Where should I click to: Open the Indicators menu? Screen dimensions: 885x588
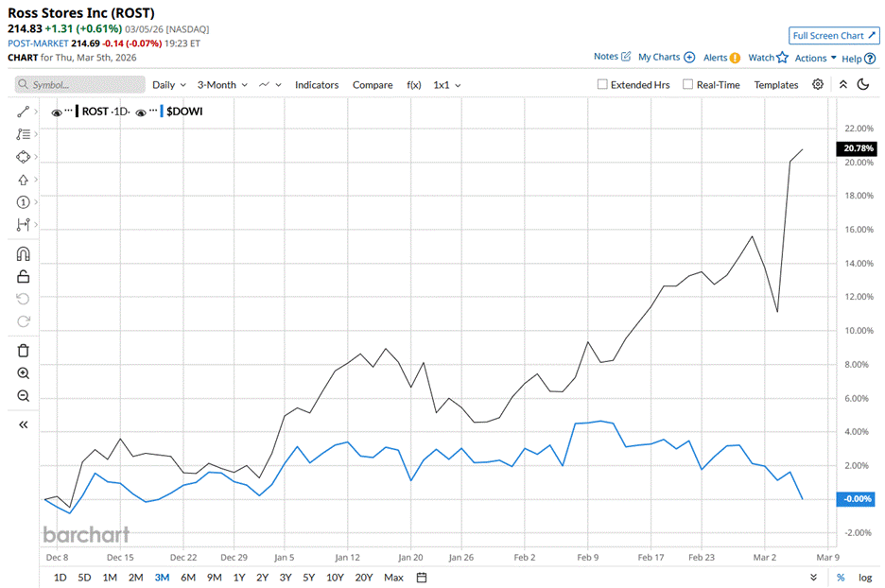(x=317, y=85)
